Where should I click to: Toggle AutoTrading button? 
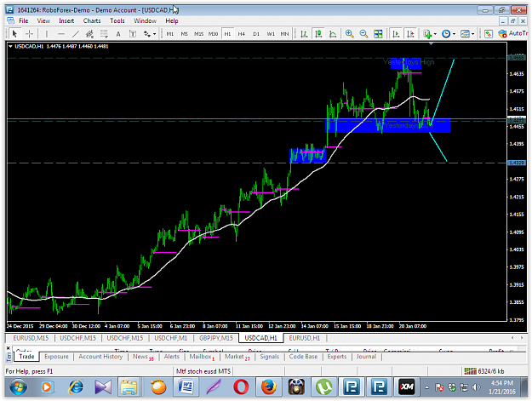point(512,33)
